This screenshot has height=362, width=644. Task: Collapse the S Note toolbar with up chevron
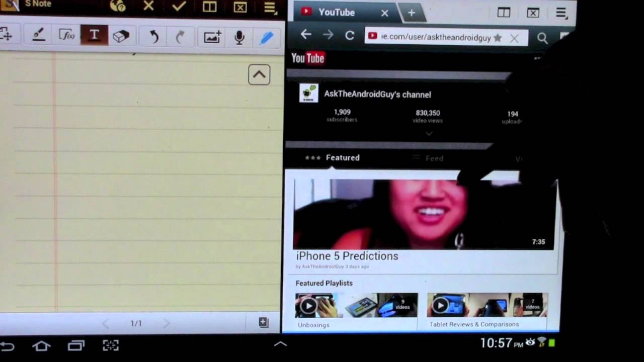click(x=259, y=75)
